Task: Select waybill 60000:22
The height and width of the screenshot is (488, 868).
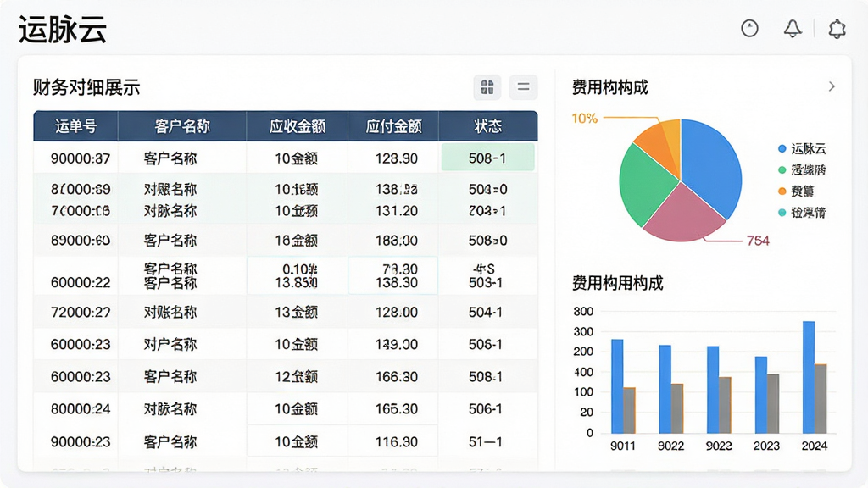Action: click(x=81, y=282)
